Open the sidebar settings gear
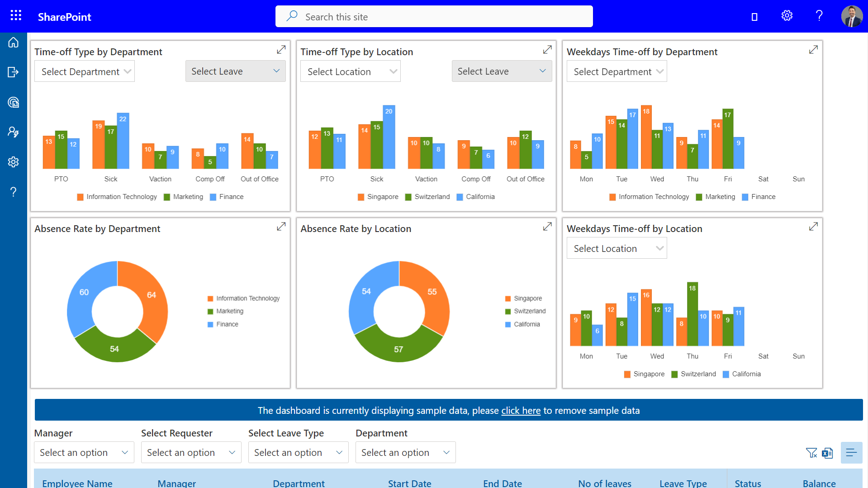Image resolution: width=868 pixels, height=488 pixels. 14,162
